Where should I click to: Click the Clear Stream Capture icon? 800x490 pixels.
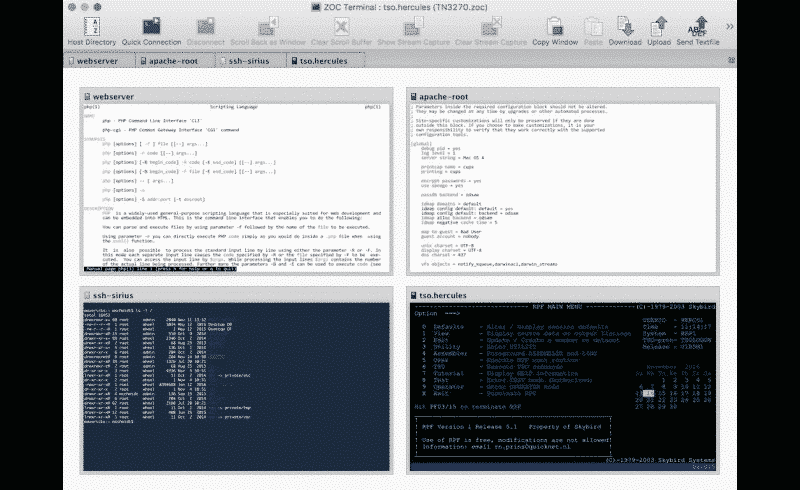tap(490, 31)
